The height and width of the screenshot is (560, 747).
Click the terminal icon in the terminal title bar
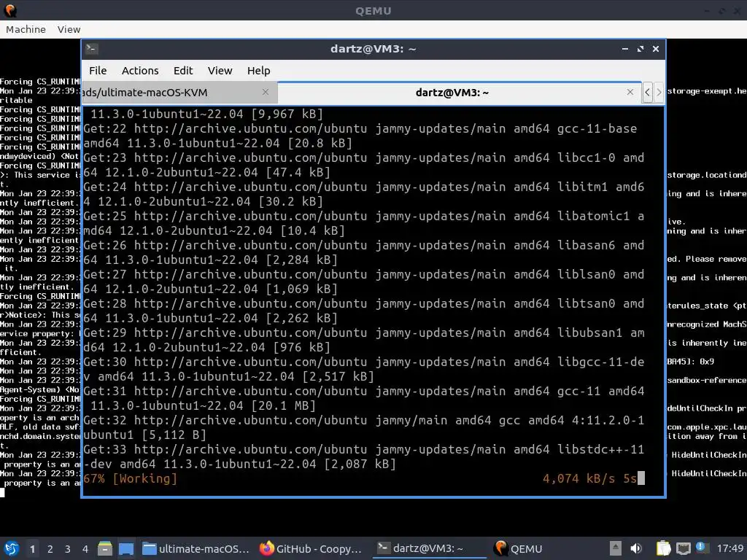pos(92,49)
